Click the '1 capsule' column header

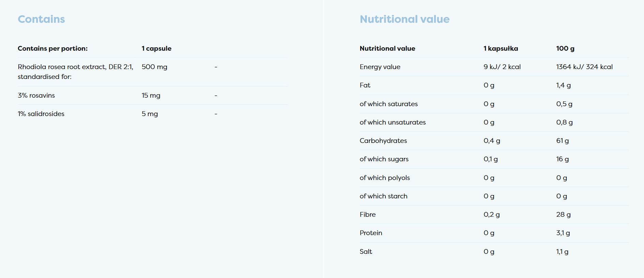pos(156,49)
